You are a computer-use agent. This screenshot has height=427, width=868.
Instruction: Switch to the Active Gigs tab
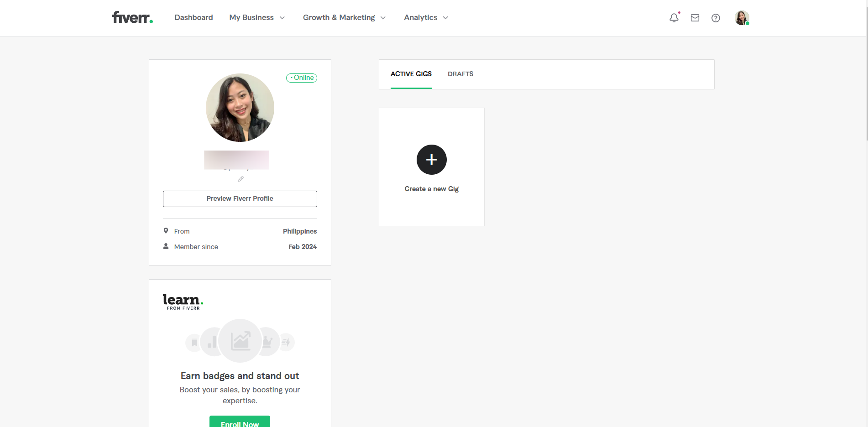411,74
